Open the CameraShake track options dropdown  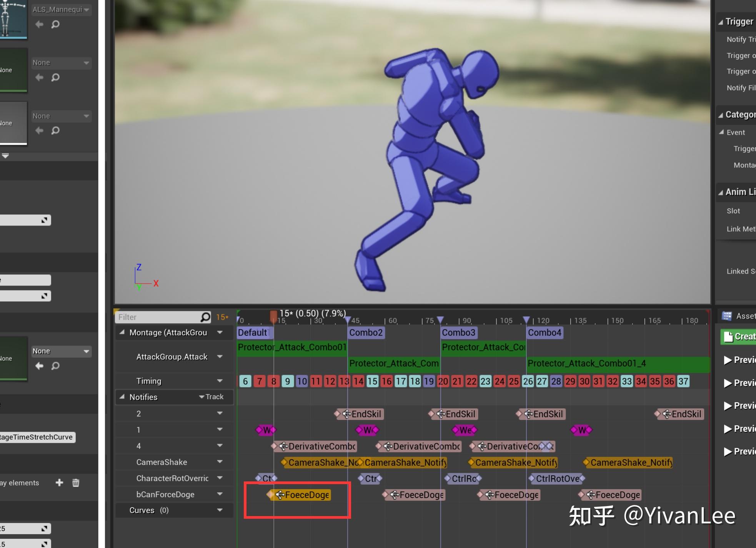pos(220,462)
